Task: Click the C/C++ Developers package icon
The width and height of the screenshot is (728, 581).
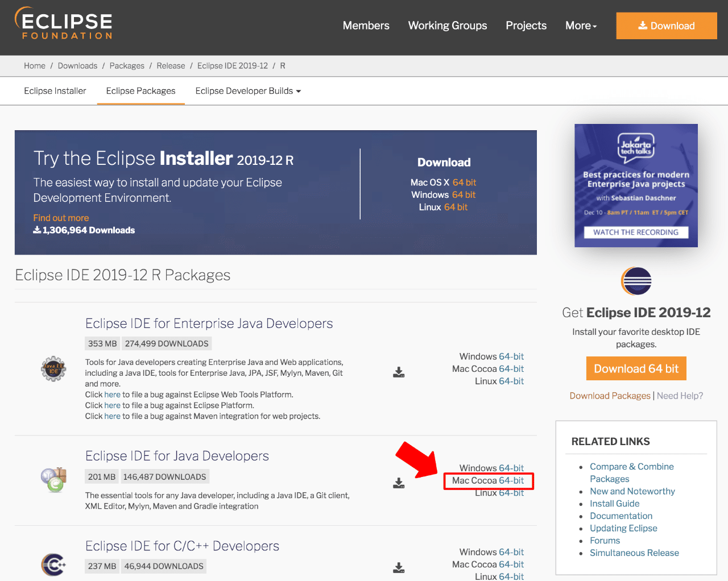Action: 53,564
